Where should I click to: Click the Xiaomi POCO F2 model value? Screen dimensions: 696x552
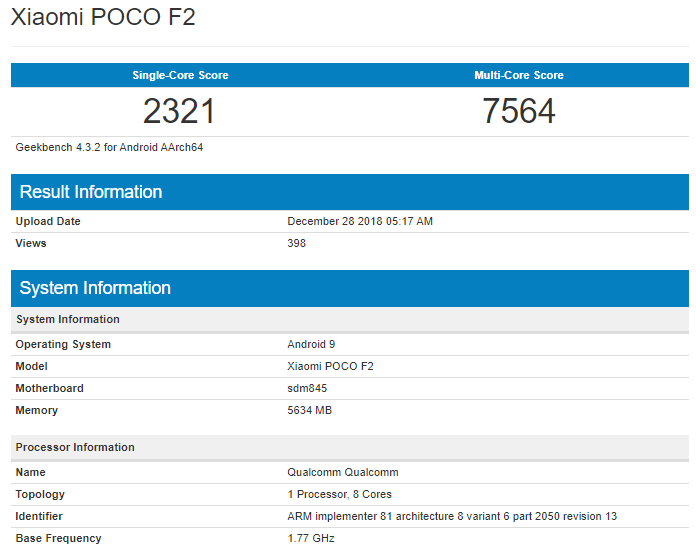coord(330,366)
